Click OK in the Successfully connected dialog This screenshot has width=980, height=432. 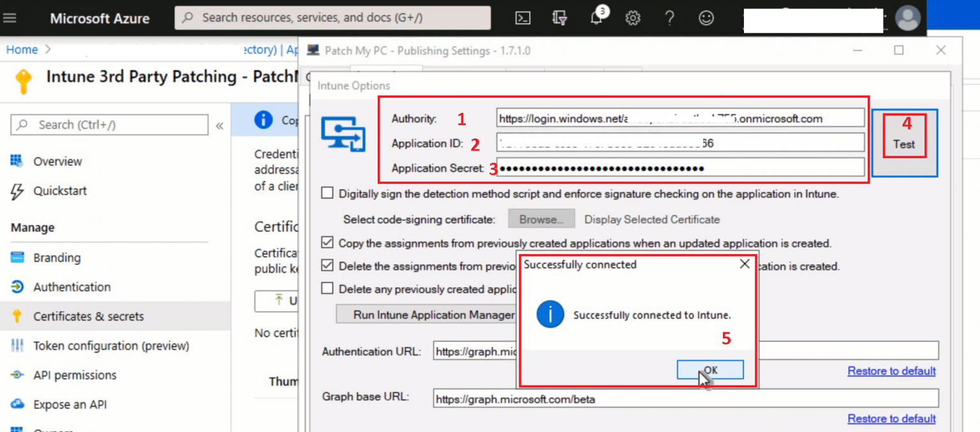click(710, 370)
